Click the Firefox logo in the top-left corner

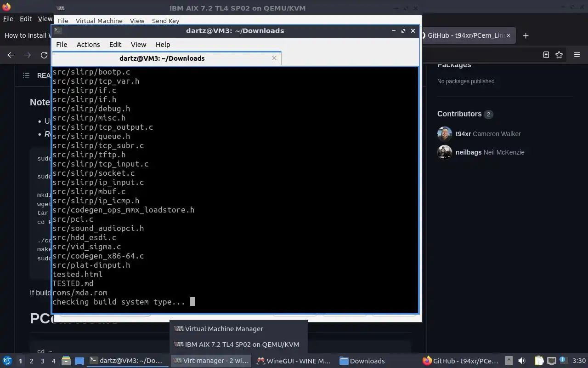6,7
